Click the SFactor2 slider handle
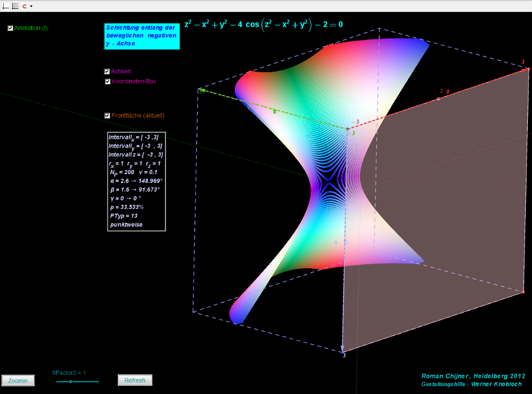The width and height of the screenshot is (532, 394). click(x=70, y=382)
